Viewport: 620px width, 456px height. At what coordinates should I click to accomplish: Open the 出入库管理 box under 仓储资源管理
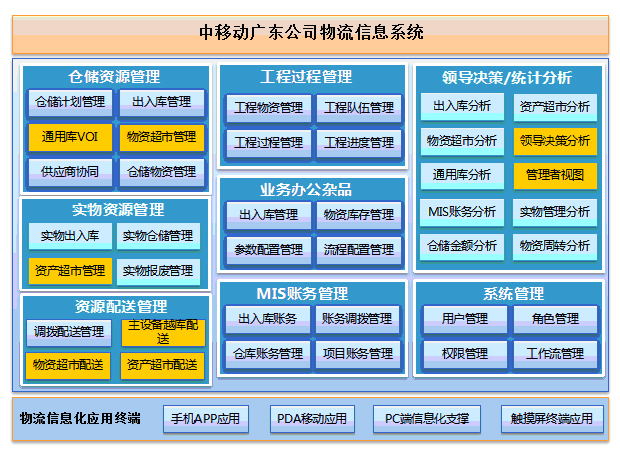coord(161,102)
